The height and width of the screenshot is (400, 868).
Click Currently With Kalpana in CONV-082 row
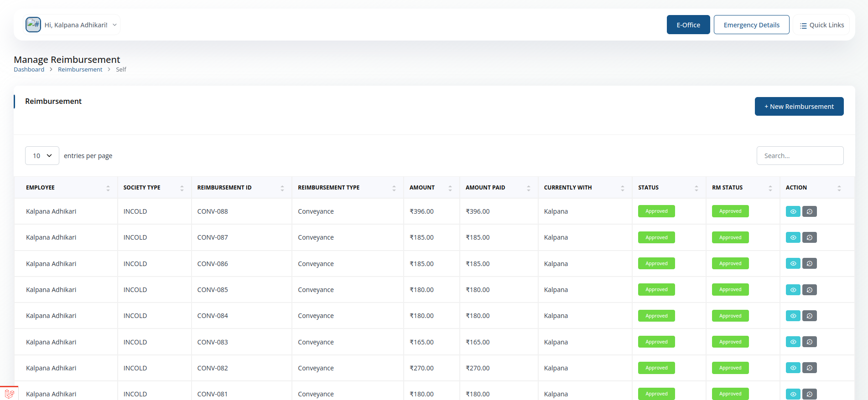[556, 368]
